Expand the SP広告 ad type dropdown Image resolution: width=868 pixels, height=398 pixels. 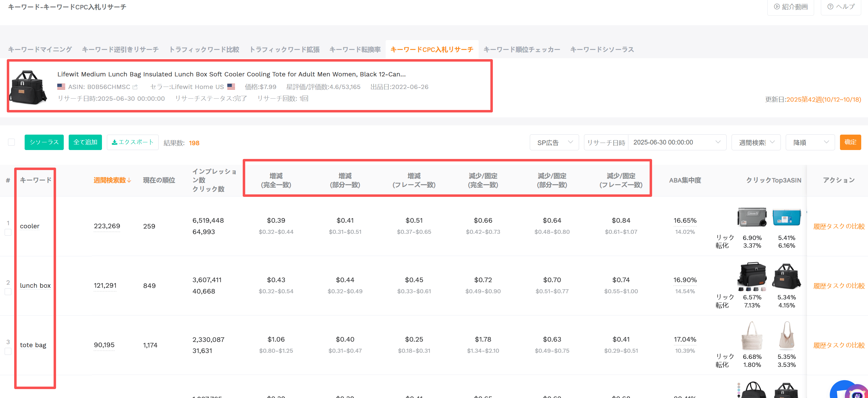click(x=554, y=143)
